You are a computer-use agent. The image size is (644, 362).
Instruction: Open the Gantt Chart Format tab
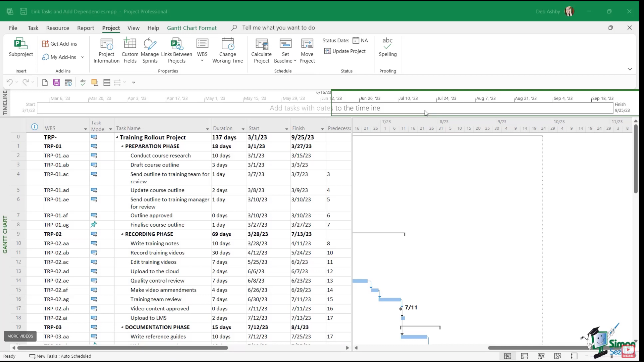[192, 28]
